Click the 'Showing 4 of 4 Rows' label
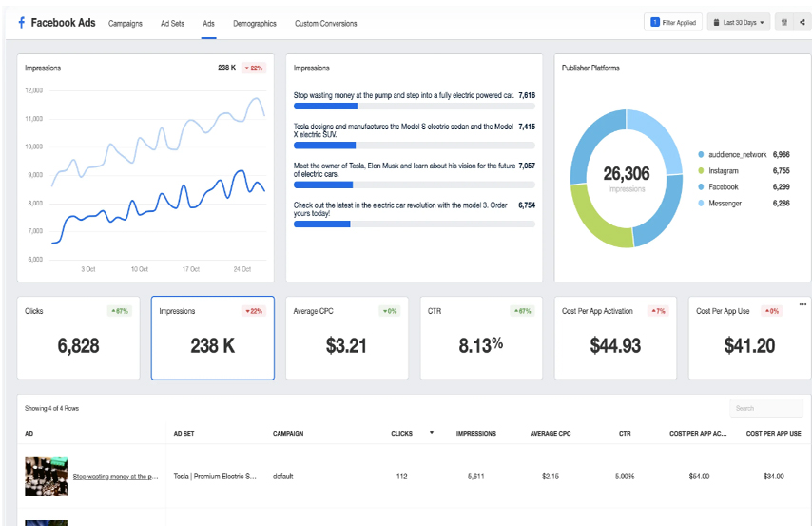 pos(51,408)
